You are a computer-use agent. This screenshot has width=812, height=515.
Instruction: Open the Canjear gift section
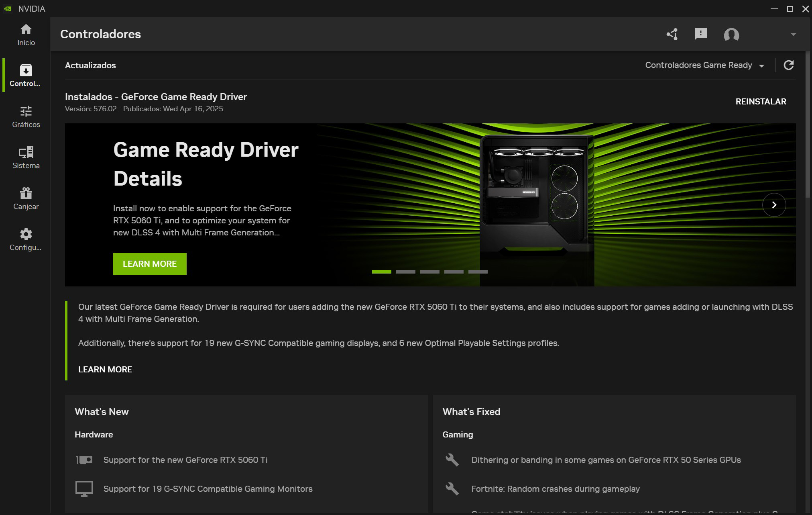pos(26,198)
